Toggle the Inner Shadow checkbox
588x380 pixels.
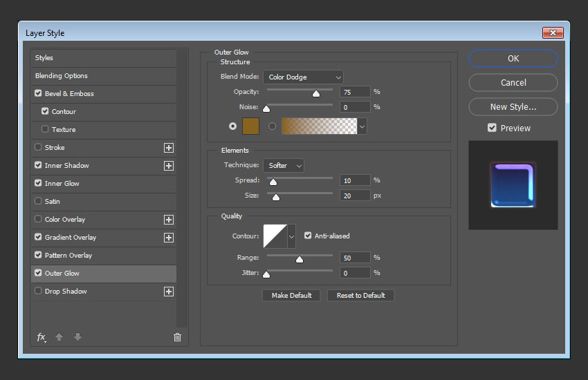click(x=38, y=165)
